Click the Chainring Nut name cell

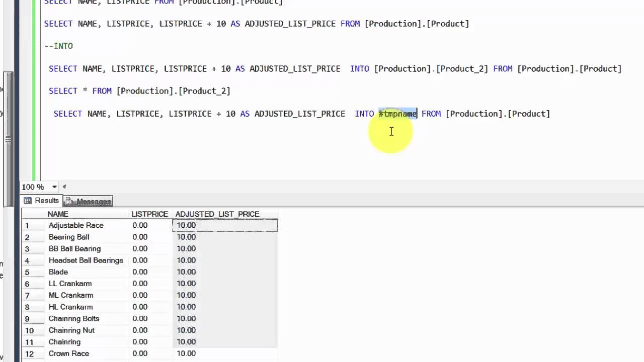[x=88, y=330]
